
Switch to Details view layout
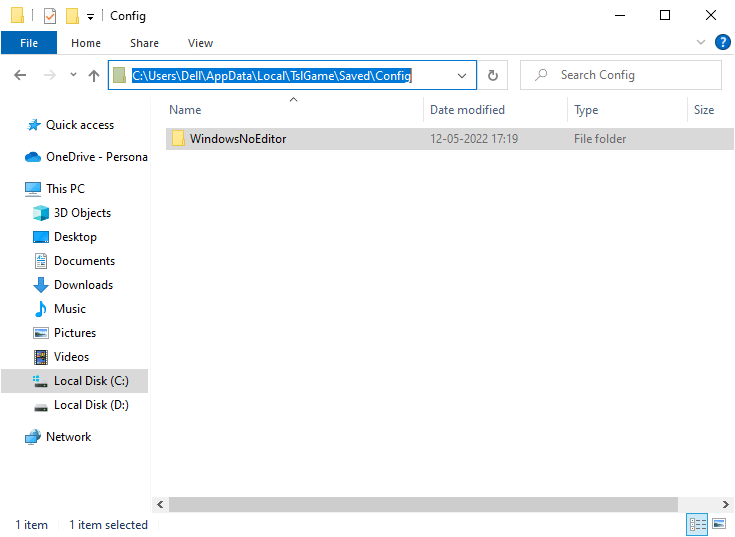point(698,524)
